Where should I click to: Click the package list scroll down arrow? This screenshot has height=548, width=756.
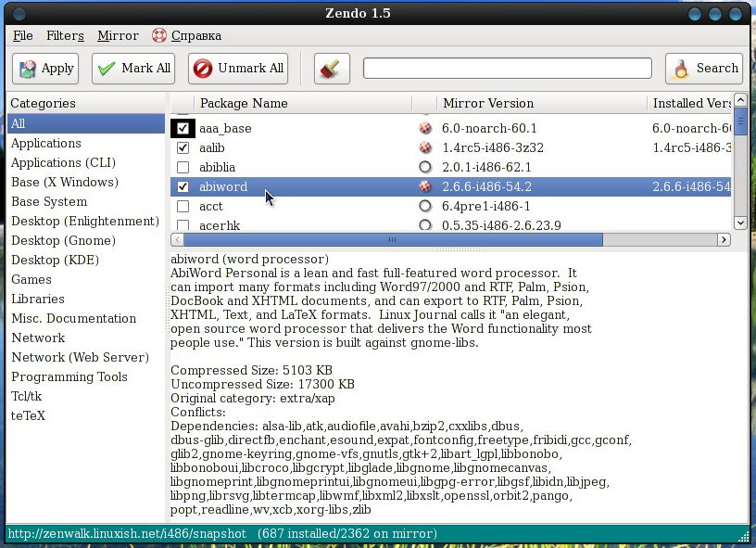coord(740,223)
